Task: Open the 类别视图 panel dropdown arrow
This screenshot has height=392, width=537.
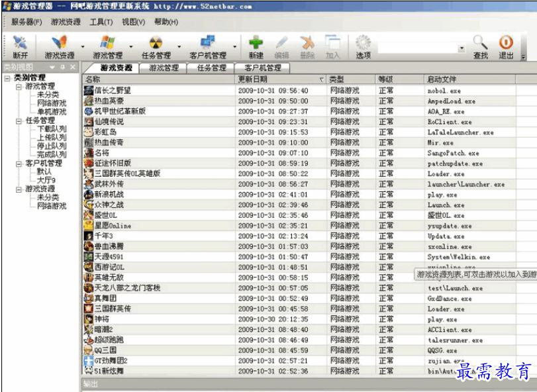Action: pos(52,68)
